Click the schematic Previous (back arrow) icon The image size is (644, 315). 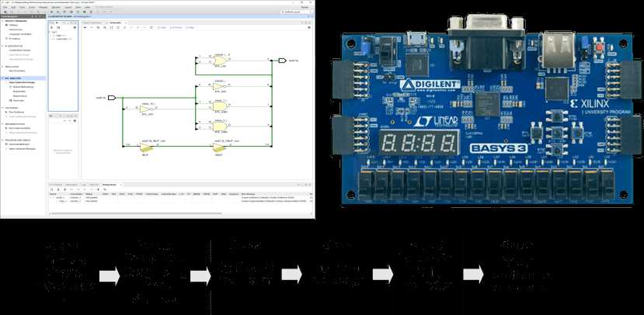point(85,27)
